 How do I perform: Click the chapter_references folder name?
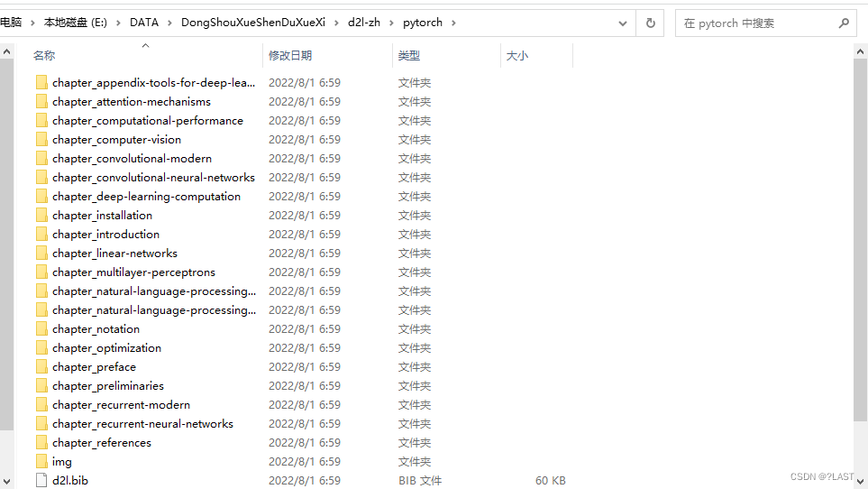coord(101,442)
